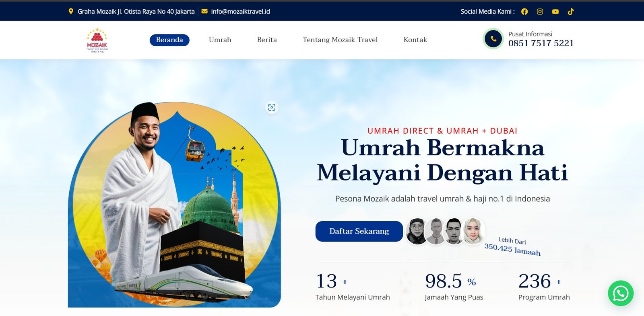This screenshot has width=644, height=316.
Task: Open the Instagram social media icon
Action: tap(540, 12)
